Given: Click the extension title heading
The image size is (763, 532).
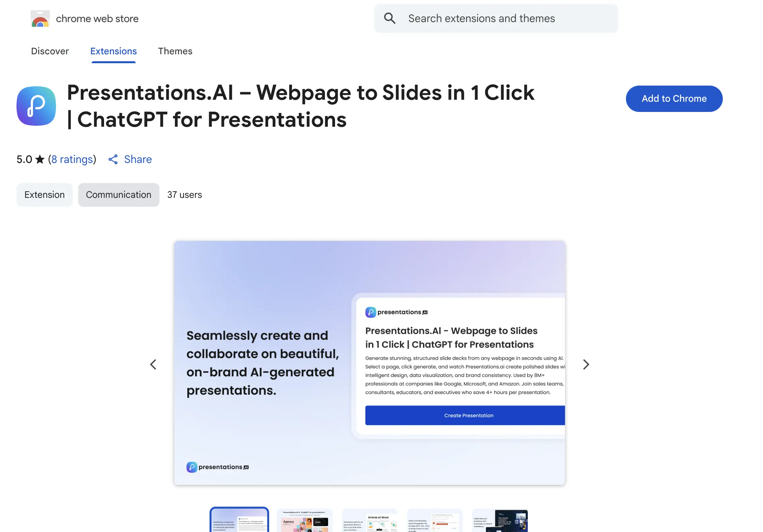Looking at the screenshot, I should coord(301,106).
